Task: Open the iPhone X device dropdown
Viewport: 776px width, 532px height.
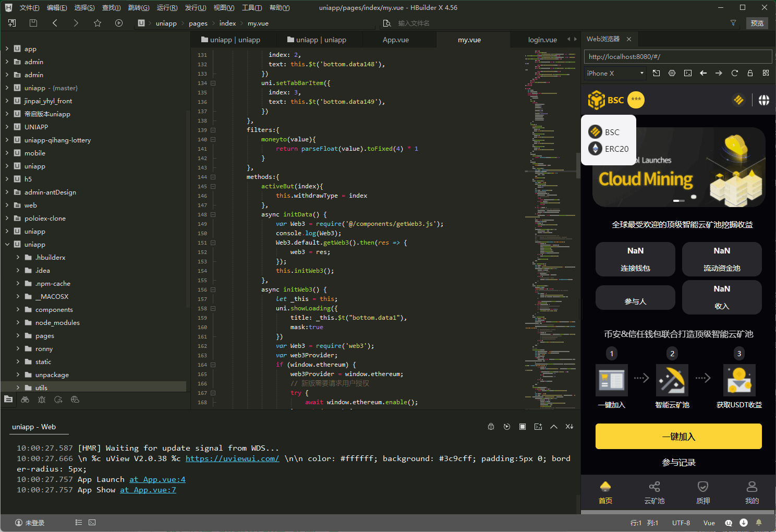Action: coord(615,73)
